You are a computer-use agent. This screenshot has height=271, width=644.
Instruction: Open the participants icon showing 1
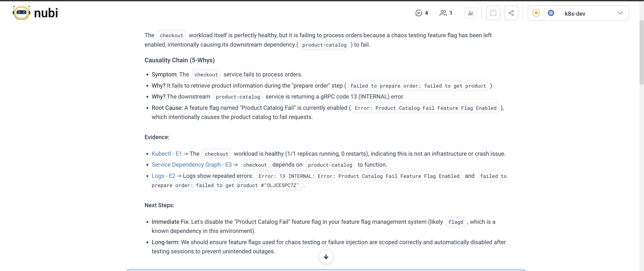tap(443, 13)
